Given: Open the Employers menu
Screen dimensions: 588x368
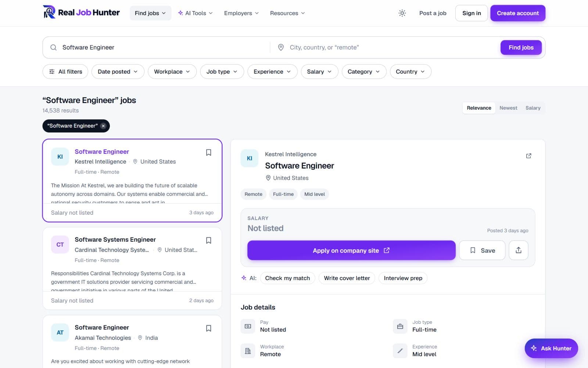Looking at the screenshot, I should (241, 13).
